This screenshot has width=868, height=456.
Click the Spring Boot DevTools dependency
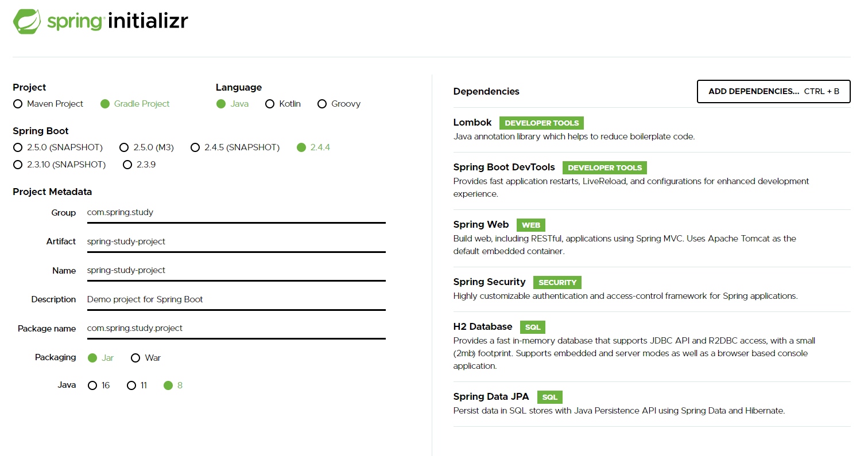click(x=652, y=181)
